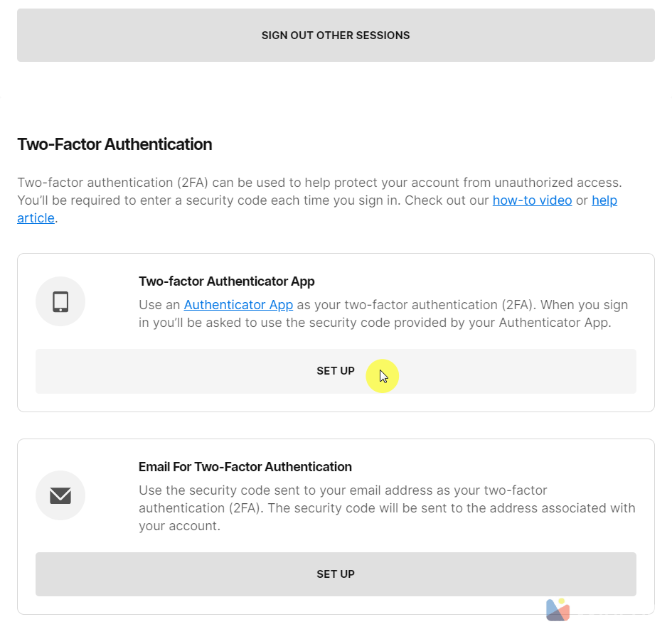The height and width of the screenshot is (629, 672).
Task: Set up the two-factor Authenticator App
Action: tap(336, 371)
